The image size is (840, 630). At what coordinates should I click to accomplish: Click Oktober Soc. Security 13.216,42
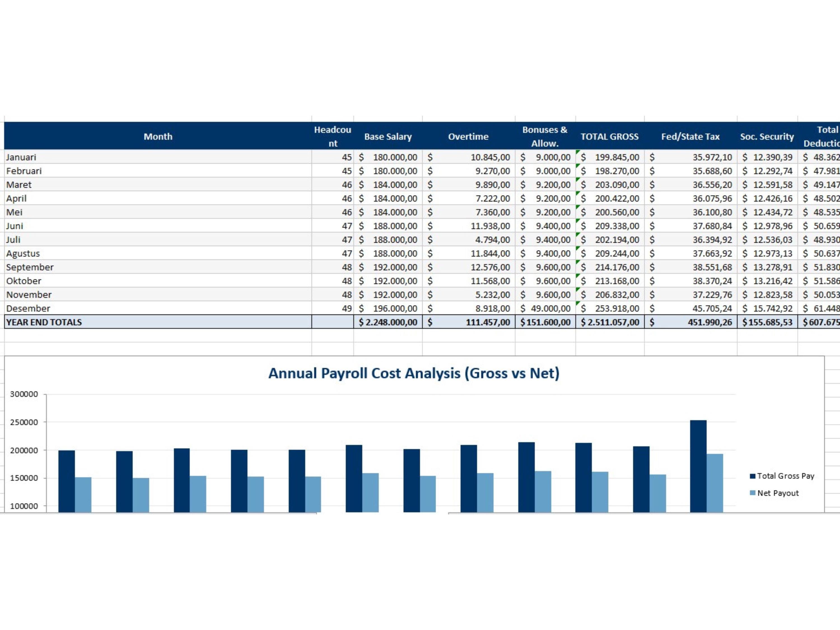[x=767, y=281]
